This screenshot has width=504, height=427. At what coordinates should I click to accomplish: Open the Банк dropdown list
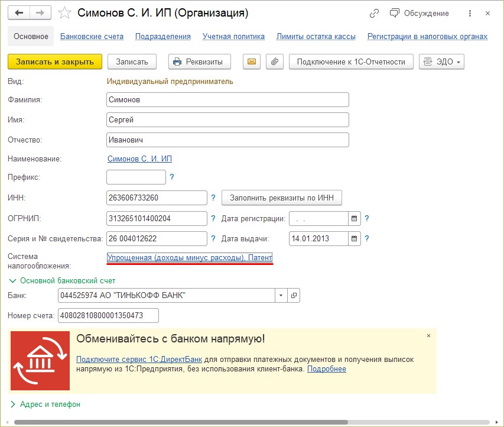281,295
